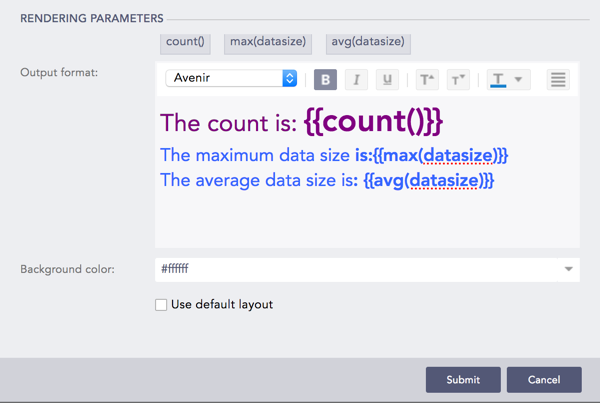Decrease the font size
Image resolution: width=600 pixels, height=403 pixels.
(457, 79)
